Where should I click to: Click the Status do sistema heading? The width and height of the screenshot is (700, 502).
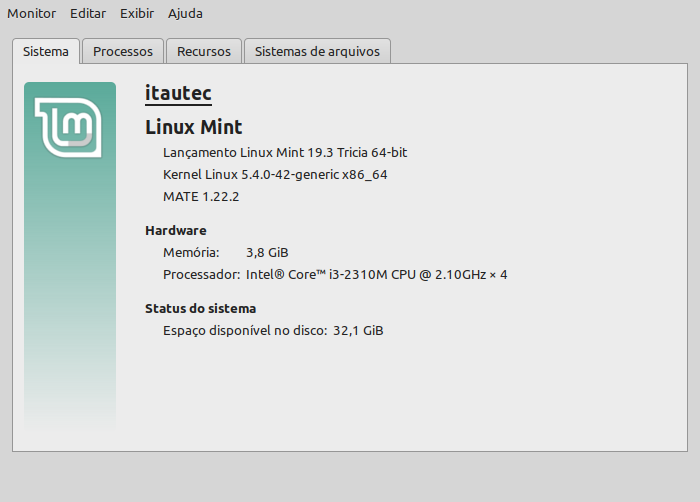200,308
